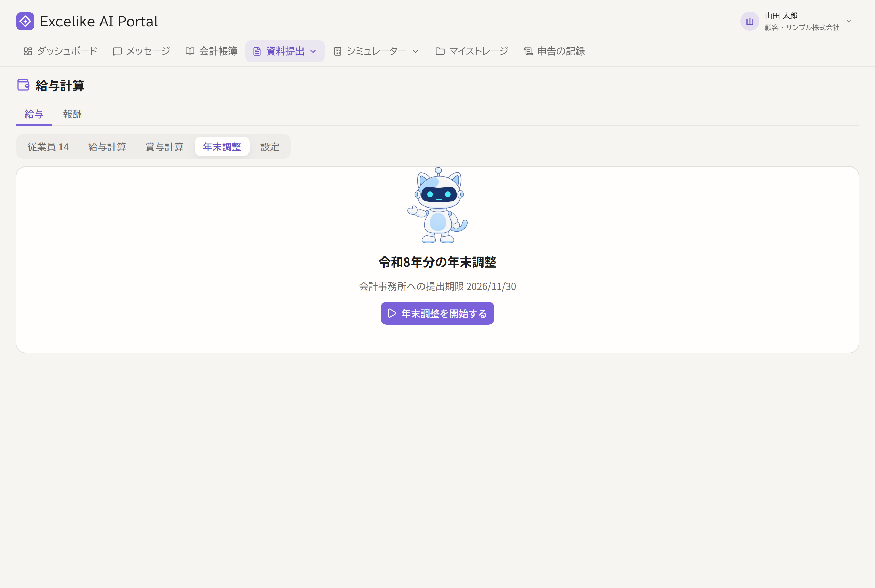This screenshot has width=875, height=588.
Task: Click the robot cat mascot image
Action: (x=437, y=205)
